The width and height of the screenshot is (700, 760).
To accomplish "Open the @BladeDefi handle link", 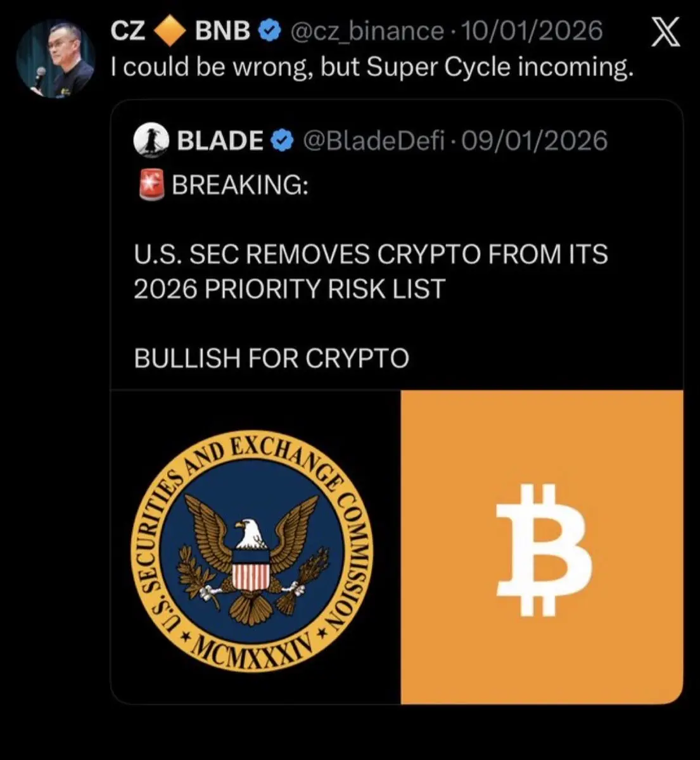I will pyautogui.click(x=374, y=140).
